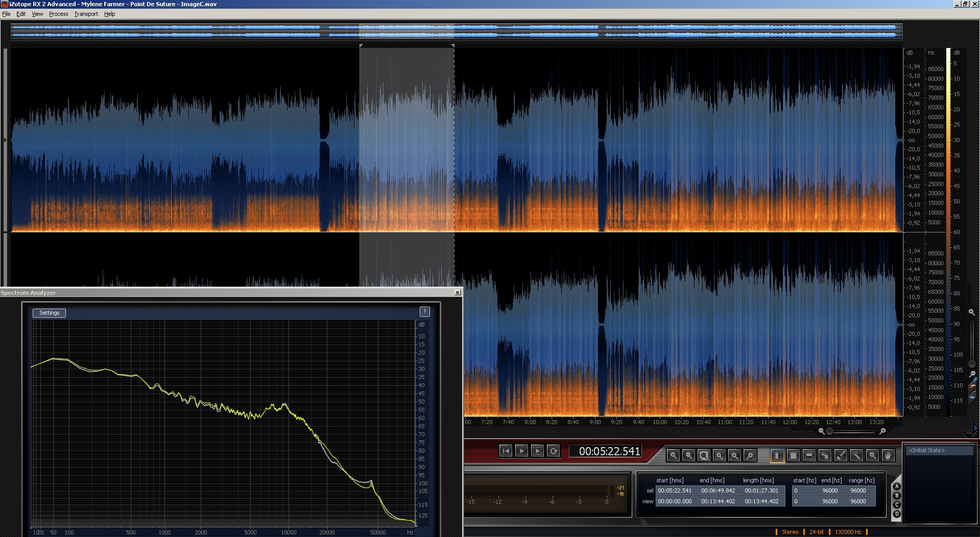This screenshot has height=537, width=980.
Task: Click the Stereo label in the status bar
Action: pos(790,532)
